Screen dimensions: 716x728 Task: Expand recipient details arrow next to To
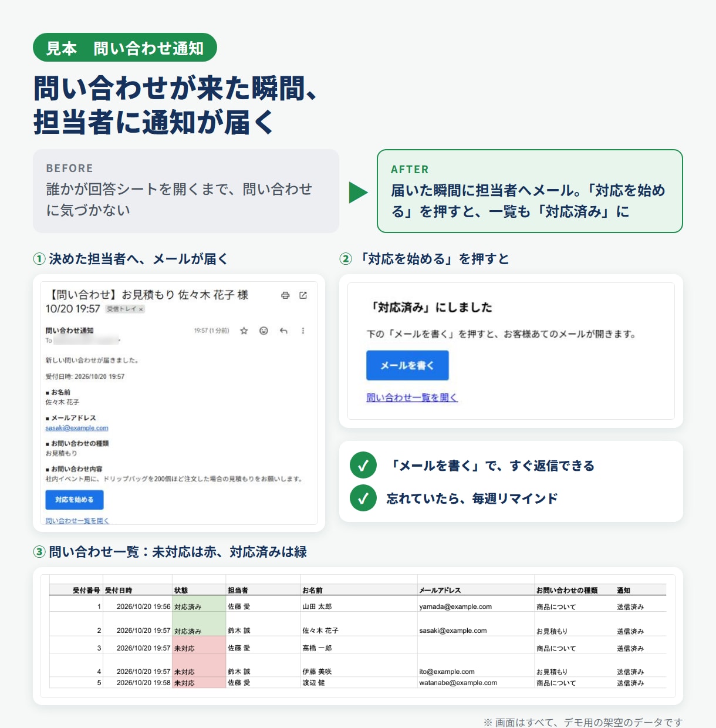[119, 341]
